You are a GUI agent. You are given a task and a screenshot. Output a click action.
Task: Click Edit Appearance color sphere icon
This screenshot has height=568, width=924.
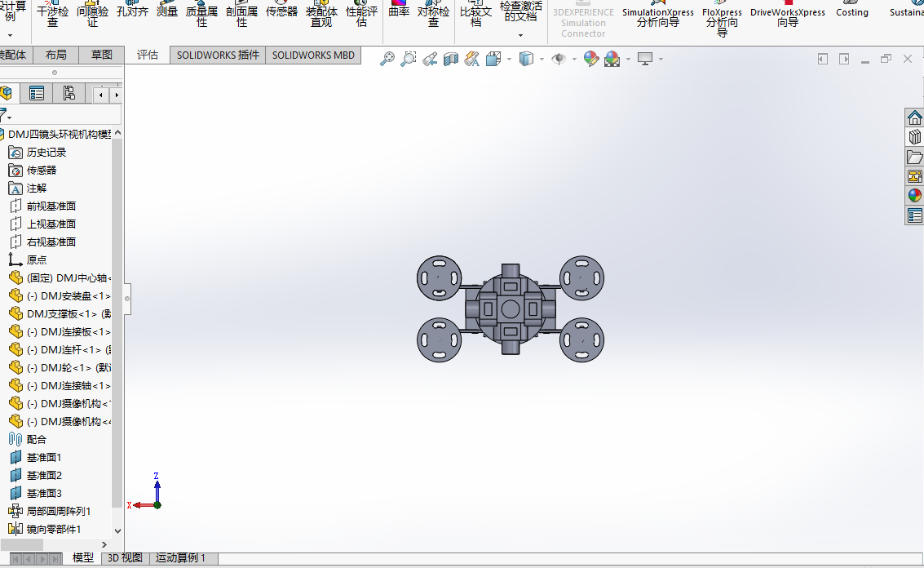591,59
